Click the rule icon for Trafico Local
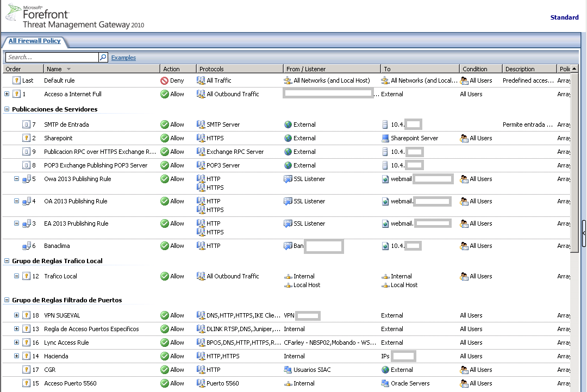Image resolution: width=587 pixels, height=392 pixels. click(x=26, y=276)
